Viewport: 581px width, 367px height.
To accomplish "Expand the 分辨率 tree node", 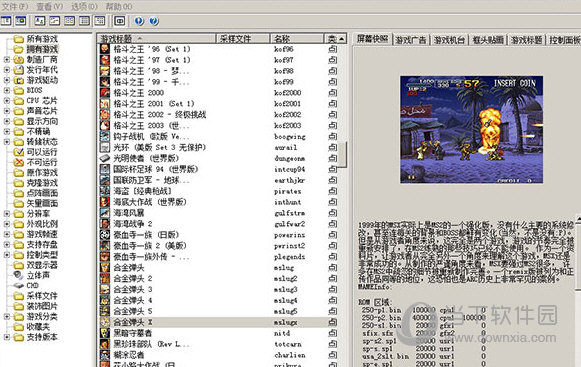I will (x=7, y=214).
